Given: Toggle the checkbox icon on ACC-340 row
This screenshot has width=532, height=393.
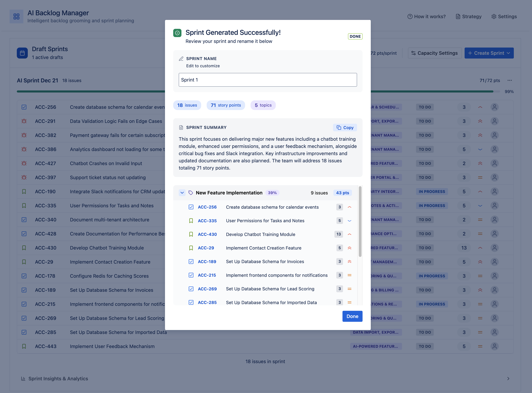Looking at the screenshot, I should click(x=24, y=219).
